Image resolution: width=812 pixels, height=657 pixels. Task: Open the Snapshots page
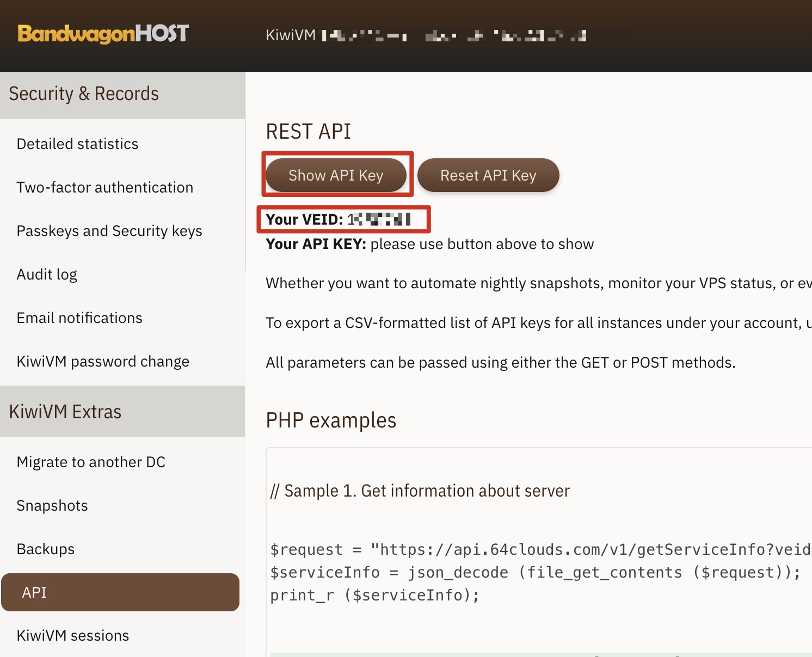click(x=52, y=505)
